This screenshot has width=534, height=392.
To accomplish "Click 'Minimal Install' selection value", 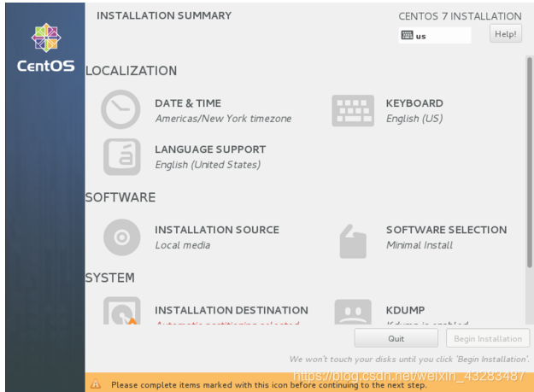I will click(420, 245).
